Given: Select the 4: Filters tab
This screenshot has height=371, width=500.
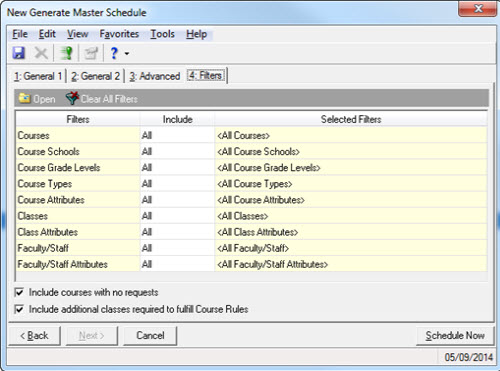Looking at the screenshot, I should click(x=206, y=76).
